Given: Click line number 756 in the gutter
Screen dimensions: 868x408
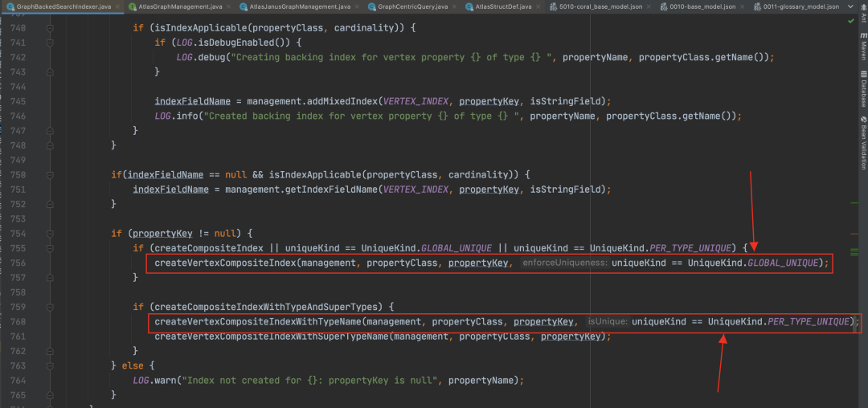Looking at the screenshot, I should click(x=18, y=263).
